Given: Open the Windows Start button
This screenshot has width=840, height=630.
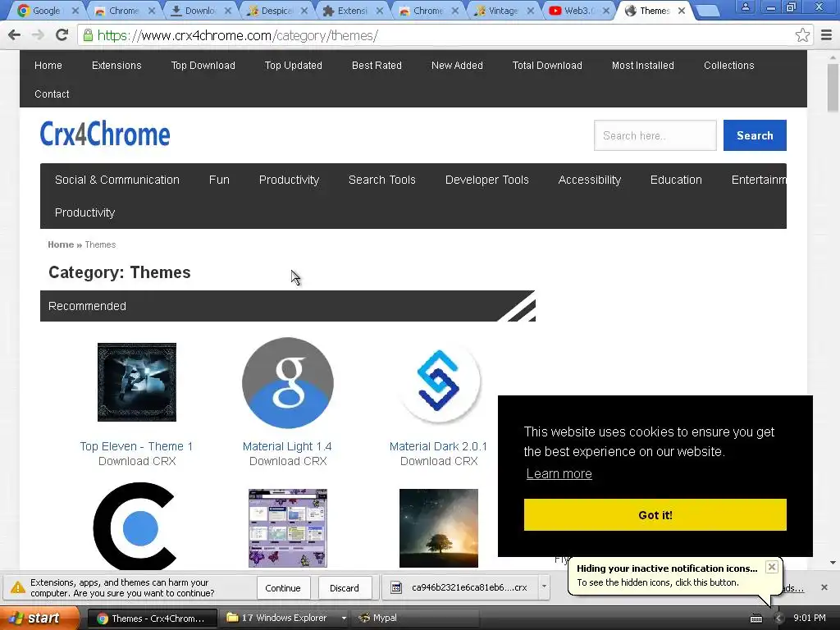Looking at the screenshot, I should tap(39, 619).
